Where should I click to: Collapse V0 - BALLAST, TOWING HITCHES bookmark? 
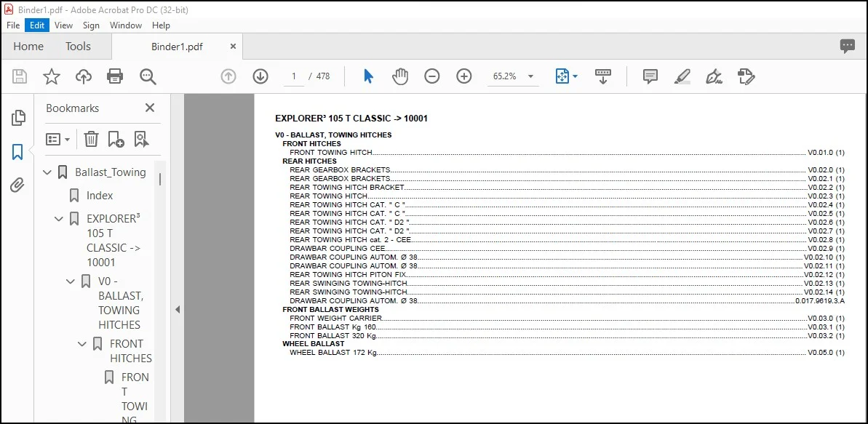pyautogui.click(x=71, y=281)
